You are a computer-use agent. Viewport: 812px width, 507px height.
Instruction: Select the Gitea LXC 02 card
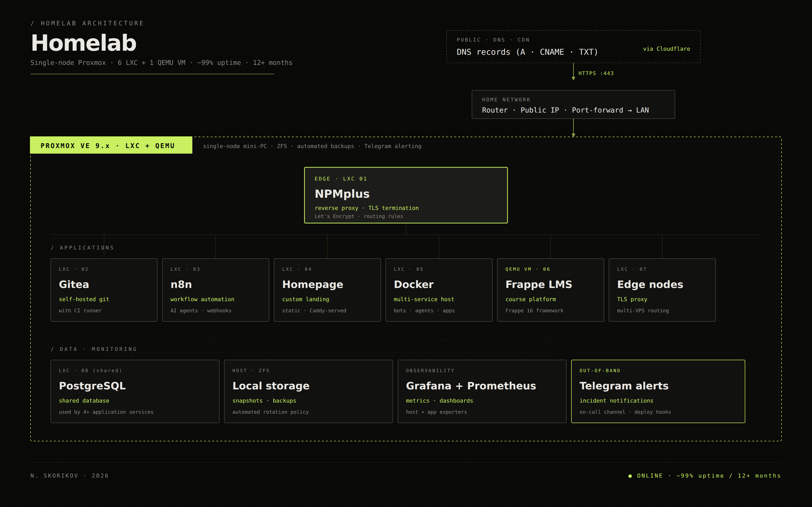[104, 290]
